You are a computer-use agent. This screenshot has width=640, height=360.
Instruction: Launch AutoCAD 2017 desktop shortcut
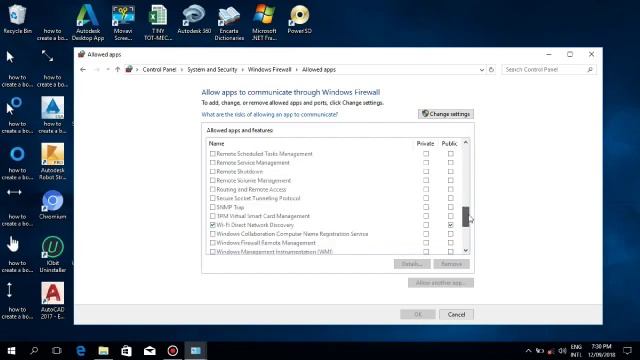tap(53, 301)
